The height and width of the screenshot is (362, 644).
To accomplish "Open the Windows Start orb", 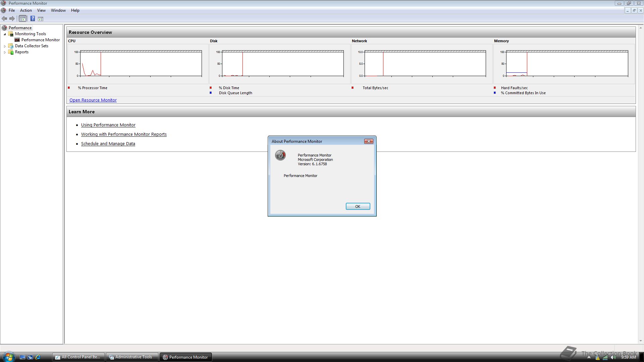I will coord(8,357).
